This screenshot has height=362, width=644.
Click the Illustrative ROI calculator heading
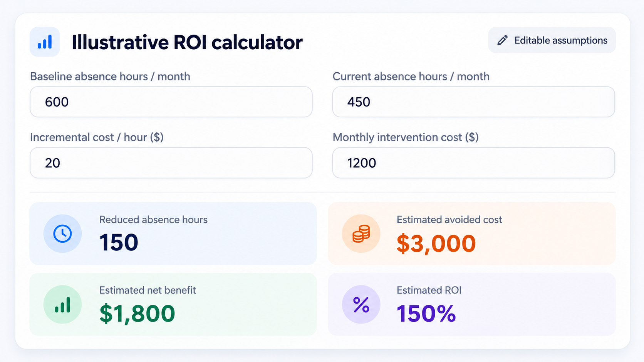(x=187, y=42)
